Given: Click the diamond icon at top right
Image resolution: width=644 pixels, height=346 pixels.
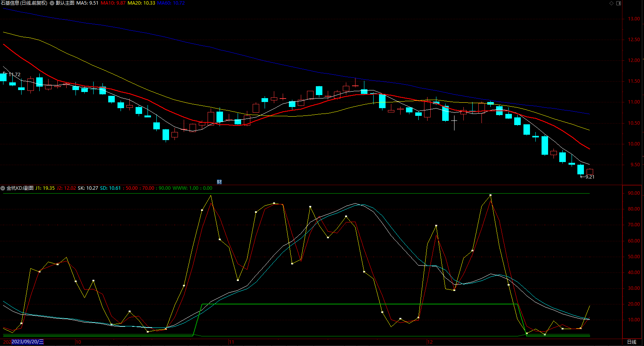Looking at the screenshot, I should coord(611,3).
